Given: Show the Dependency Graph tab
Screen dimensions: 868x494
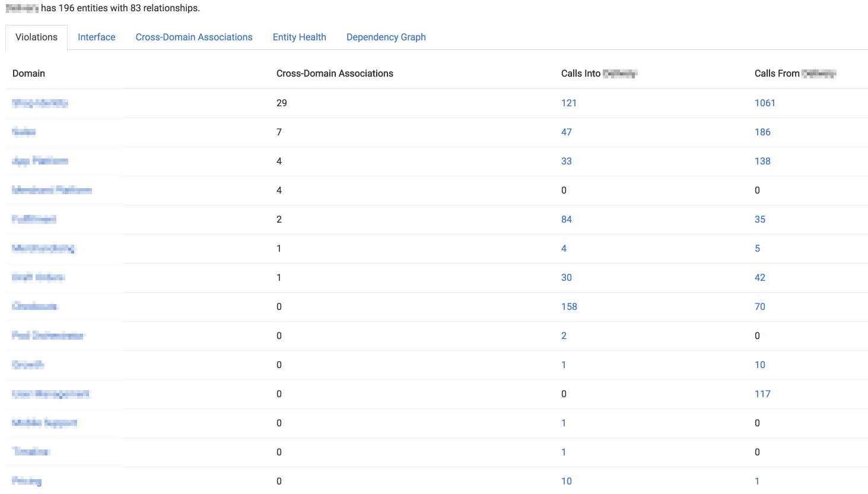Looking at the screenshot, I should tap(386, 37).
